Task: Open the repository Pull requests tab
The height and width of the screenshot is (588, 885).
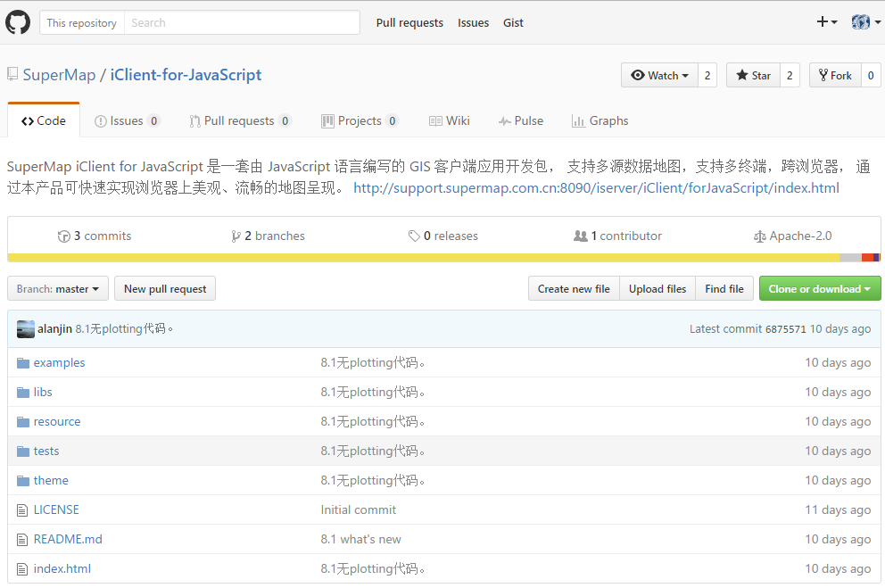Action: (x=241, y=120)
